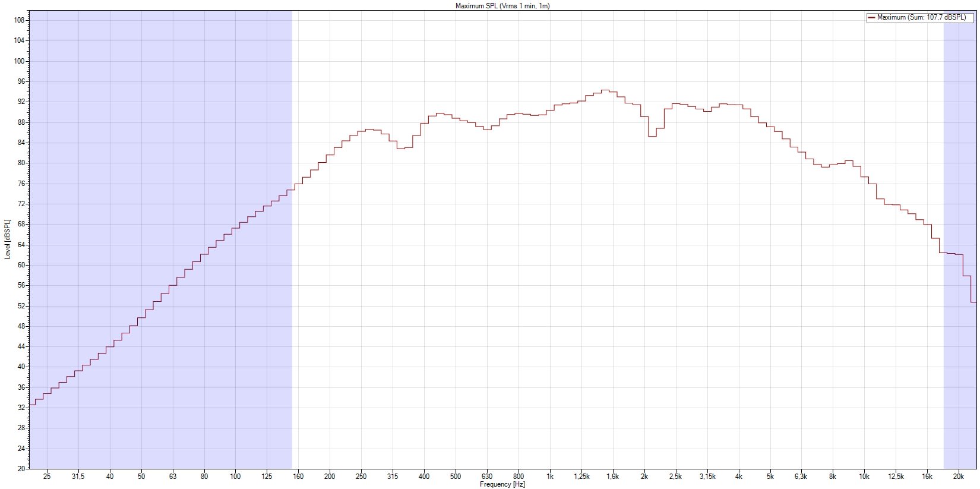Viewport: 980px width, 489px height.
Task: Select the 20k tick on frequency axis
Action: pyautogui.click(x=958, y=477)
